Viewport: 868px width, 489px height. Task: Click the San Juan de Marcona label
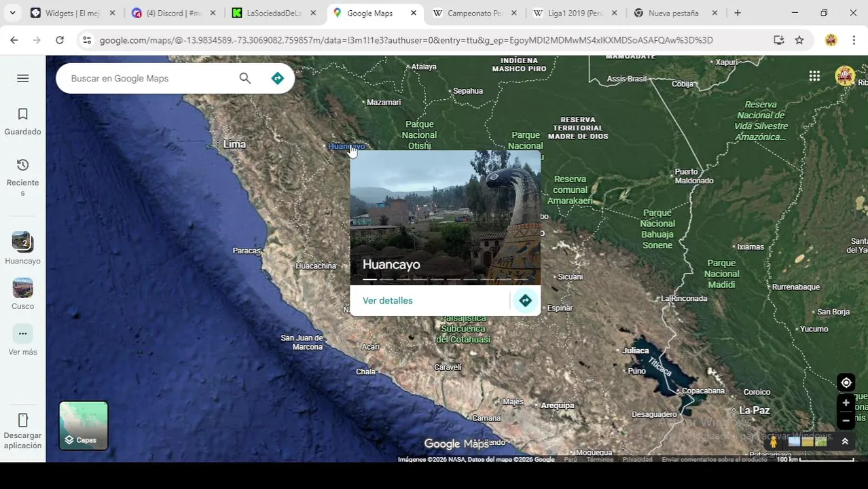(302, 342)
